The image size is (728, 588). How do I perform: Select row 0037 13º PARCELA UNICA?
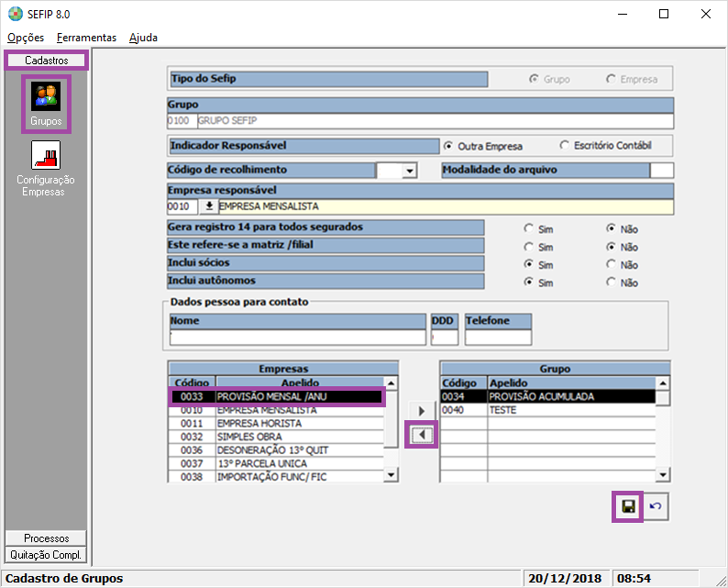point(276,463)
